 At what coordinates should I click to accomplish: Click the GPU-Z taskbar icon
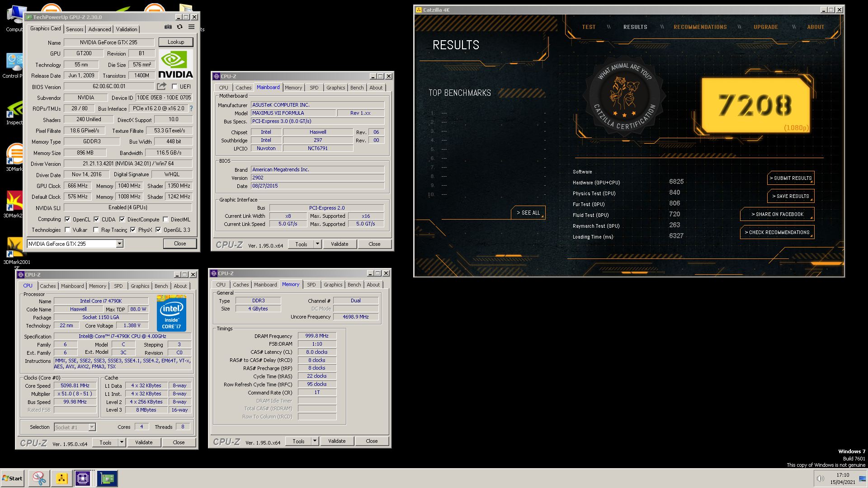tap(107, 479)
